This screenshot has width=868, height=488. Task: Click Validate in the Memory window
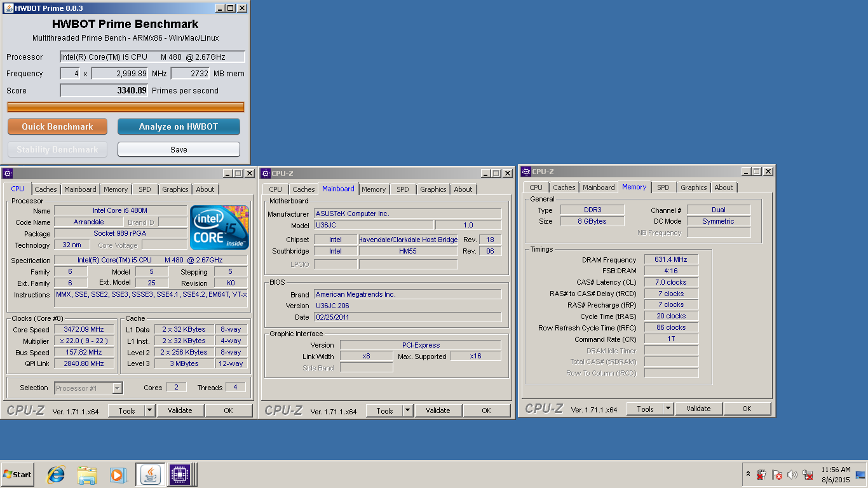698,409
